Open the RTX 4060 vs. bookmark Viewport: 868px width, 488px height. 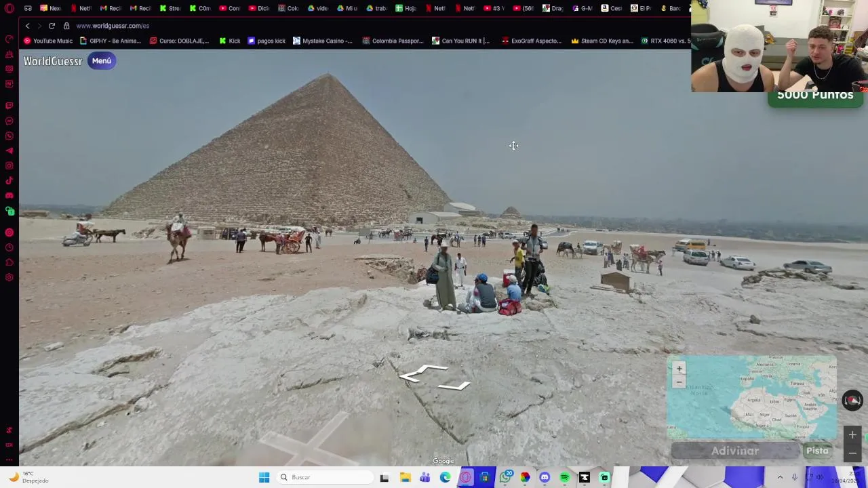click(x=665, y=41)
